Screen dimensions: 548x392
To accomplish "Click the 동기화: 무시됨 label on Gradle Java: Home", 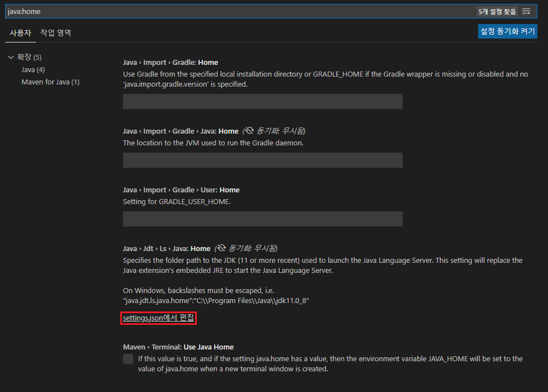I will (281, 131).
